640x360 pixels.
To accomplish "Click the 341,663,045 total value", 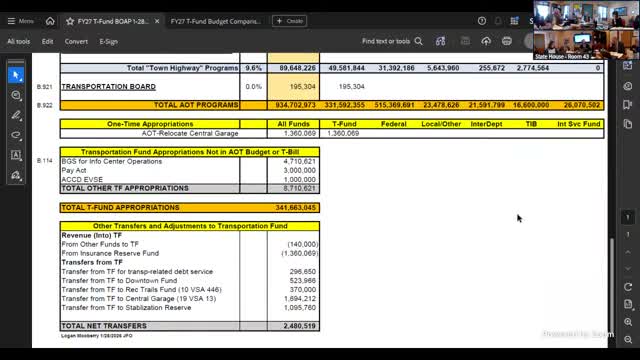I will (296, 208).
